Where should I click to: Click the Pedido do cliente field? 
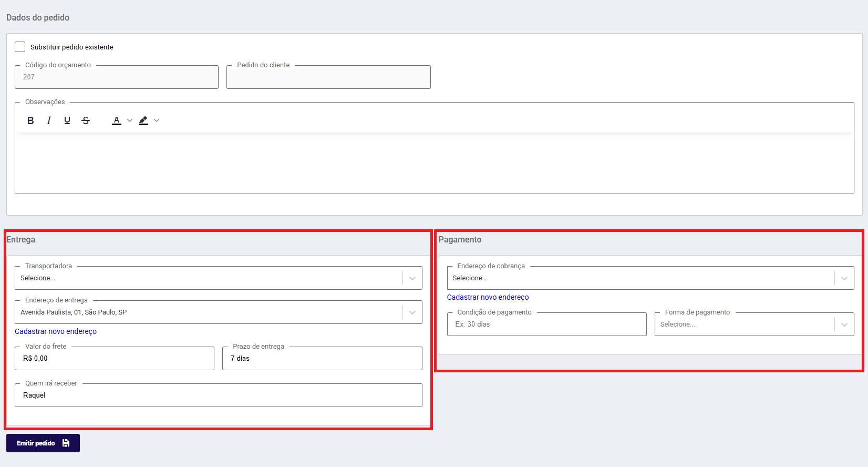(x=328, y=77)
